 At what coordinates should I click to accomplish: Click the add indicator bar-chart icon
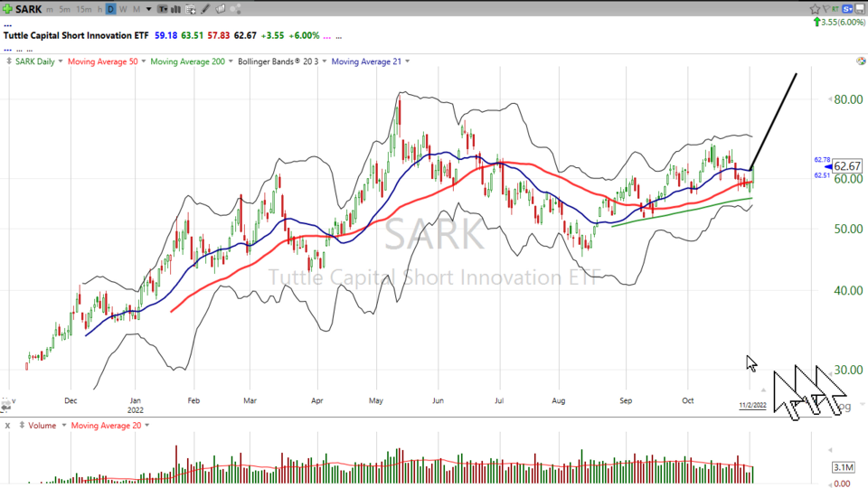click(176, 9)
